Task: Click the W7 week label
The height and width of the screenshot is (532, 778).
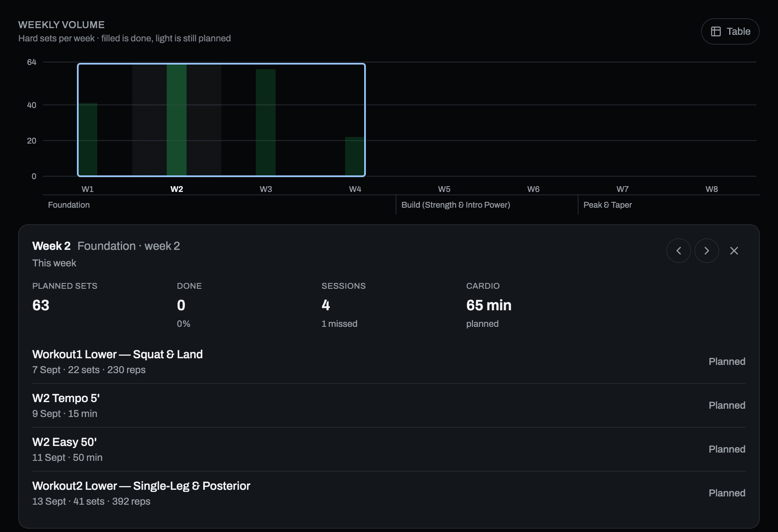Action: pyautogui.click(x=622, y=189)
